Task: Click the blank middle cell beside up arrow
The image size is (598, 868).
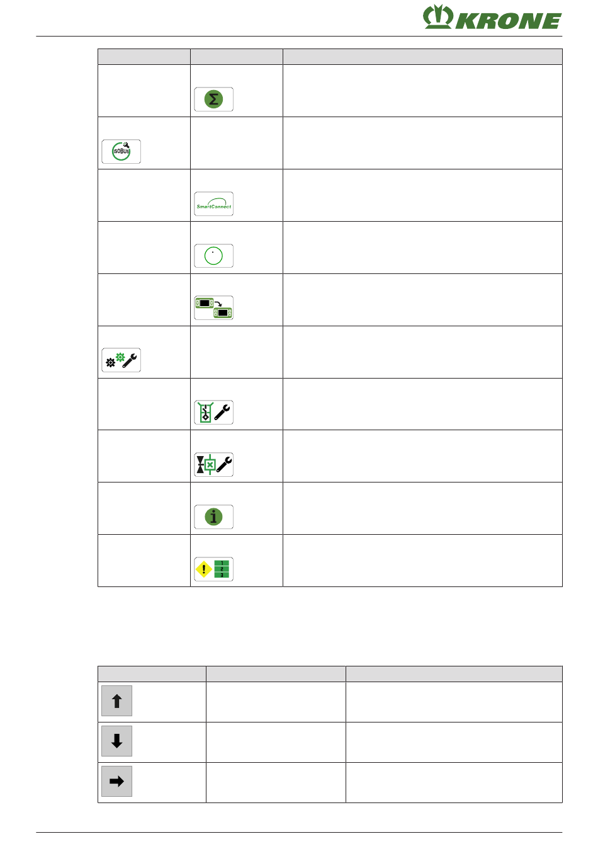Action: (x=276, y=702)
